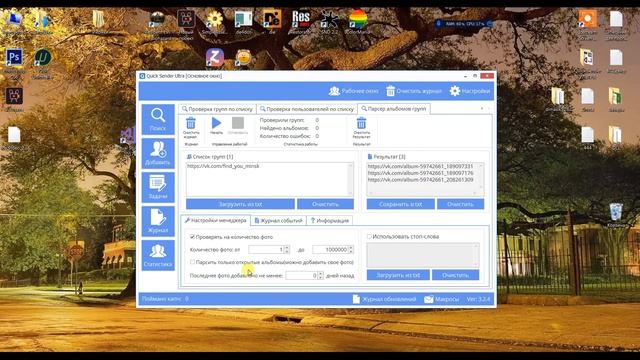This screenshot has height=360, width=640.
Task: Click the Количество фото до field
Action: (330, 249)
